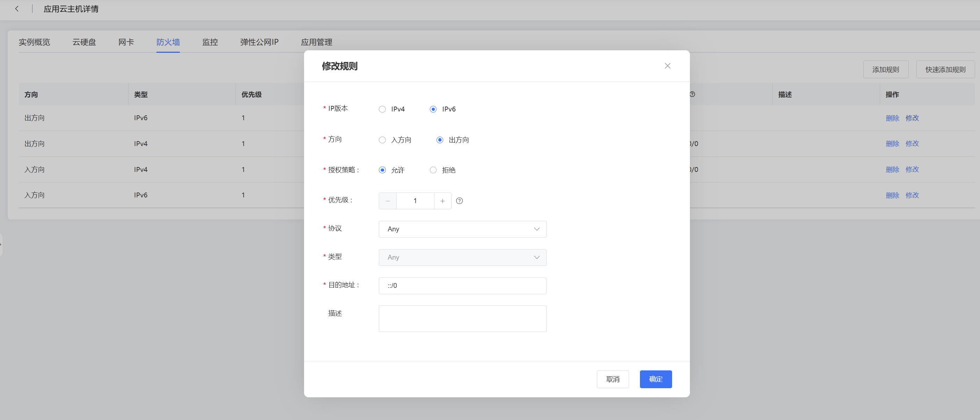Switch to 防火墙 tab
The width and height of the screenshot is (980, 420).
[168, 42]
